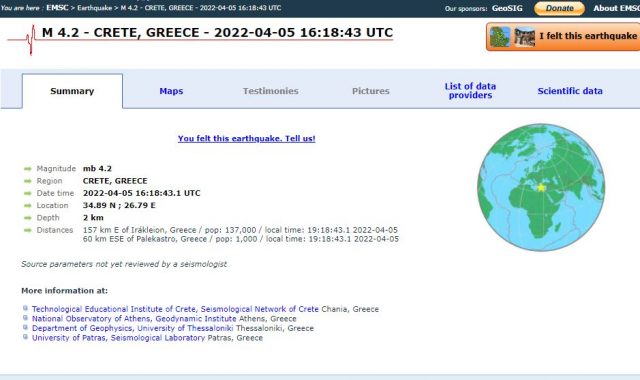Open University of Thessaloniki Geophysics link
Screen dimensions: 640x380
click(132, 328)
